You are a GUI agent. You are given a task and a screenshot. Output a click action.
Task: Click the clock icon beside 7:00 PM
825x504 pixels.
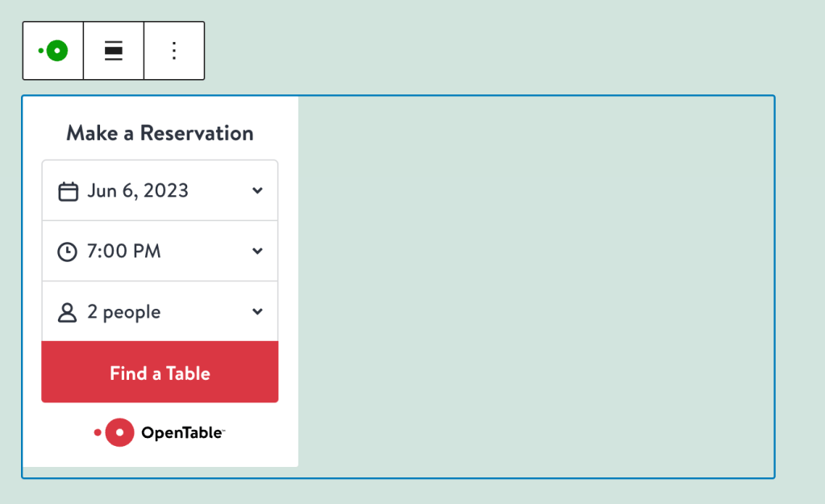click(x=68, y=252)
